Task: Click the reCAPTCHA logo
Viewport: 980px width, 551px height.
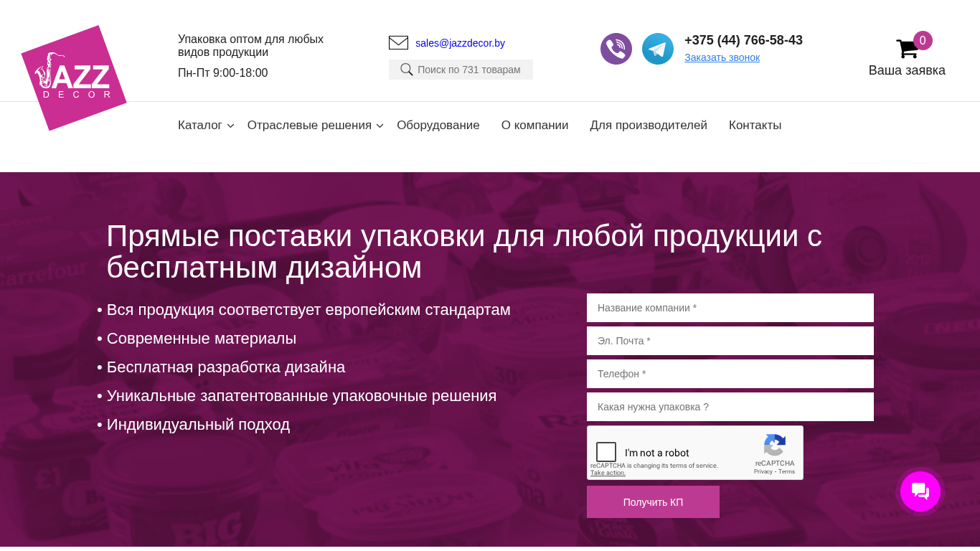Action: click(x=775, y=445)
